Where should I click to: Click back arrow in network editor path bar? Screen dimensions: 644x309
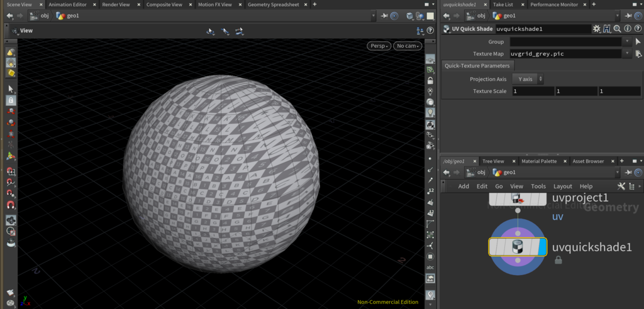[447, 172]
